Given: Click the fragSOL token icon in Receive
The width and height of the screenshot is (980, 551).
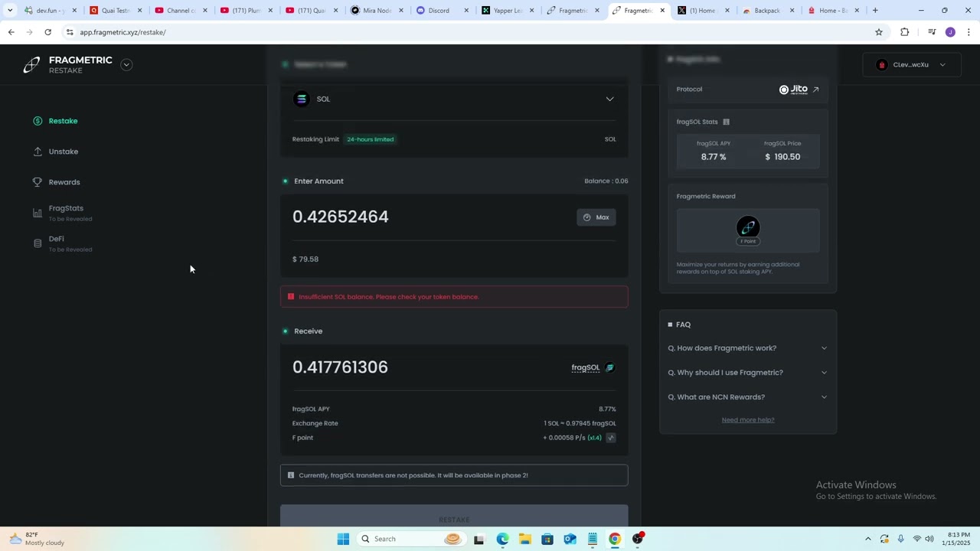Looking at the screenshot, I should 609,367.
